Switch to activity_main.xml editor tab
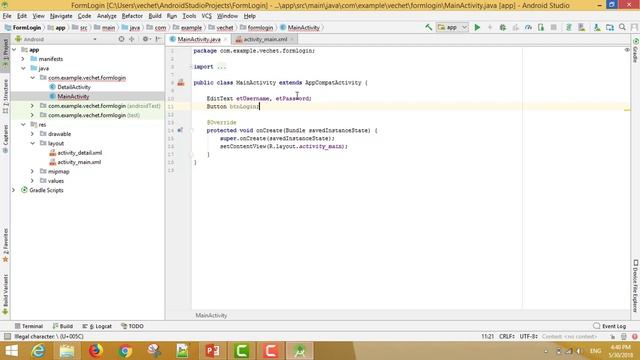This screenshot has width=640, height=360. point(265,39)
